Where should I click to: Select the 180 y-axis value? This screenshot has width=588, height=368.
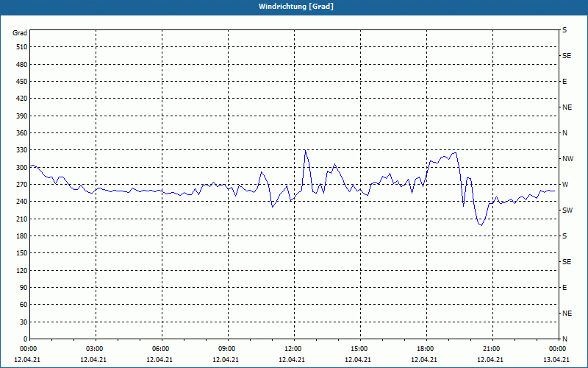pos(22,236)
